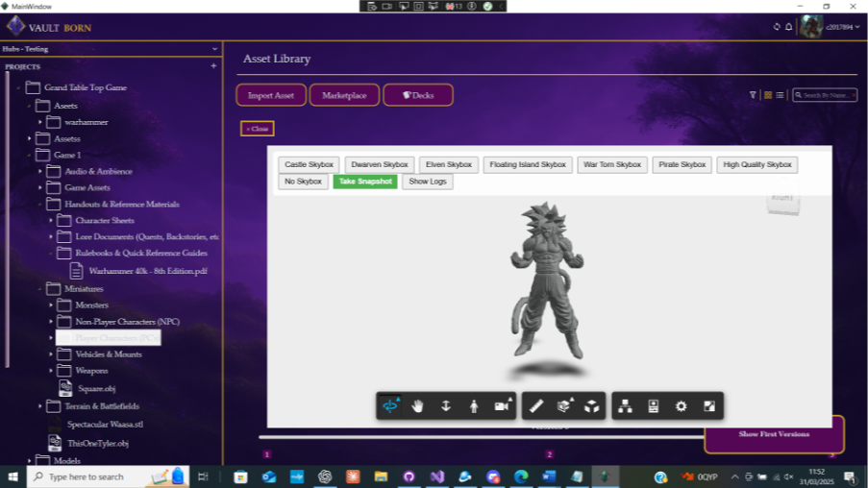Apply the Floating Island Skybox
This screenshot has width=868, height=488.
528,165
